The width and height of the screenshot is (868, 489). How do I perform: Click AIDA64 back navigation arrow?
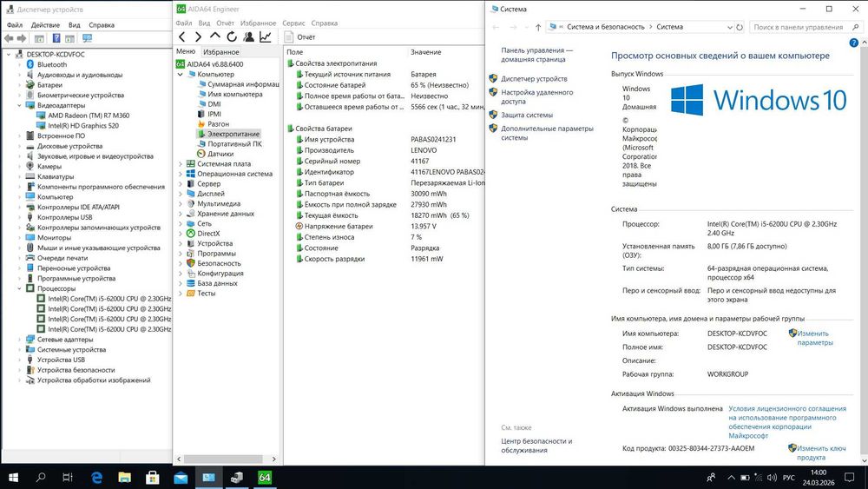coord(182,37)
